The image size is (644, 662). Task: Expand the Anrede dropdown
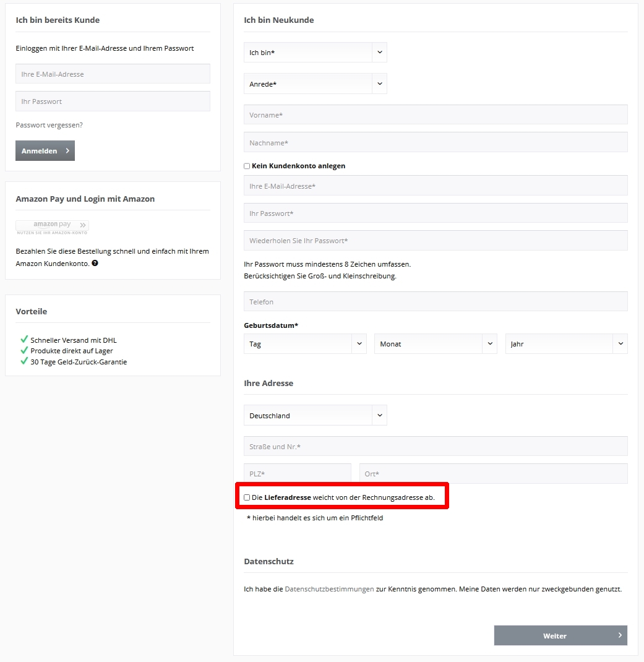pyautogui.click(x=315, y=84)
